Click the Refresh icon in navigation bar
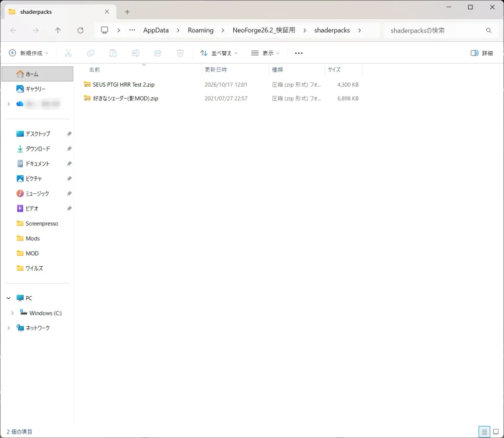The width and height of the screenshot is (504, 438). (80, 30)
